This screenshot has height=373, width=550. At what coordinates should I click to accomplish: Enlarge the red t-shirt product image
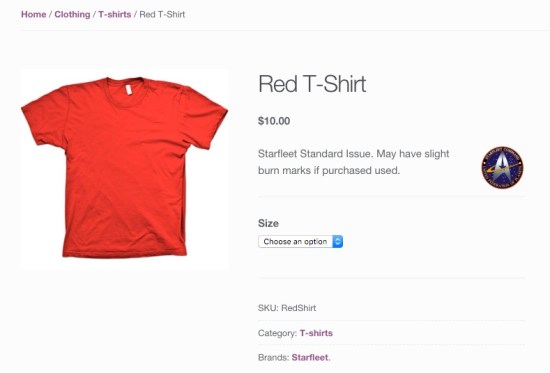click(125, 169)
